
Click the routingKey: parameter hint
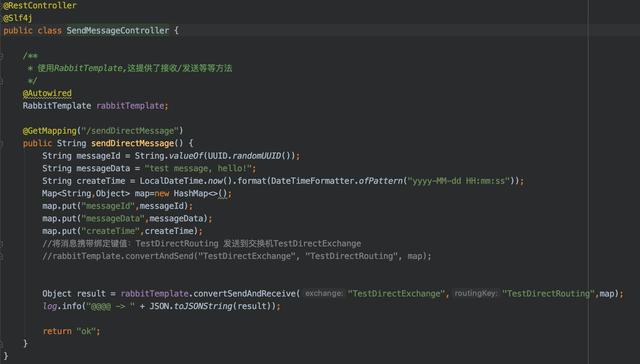(476, 293)
